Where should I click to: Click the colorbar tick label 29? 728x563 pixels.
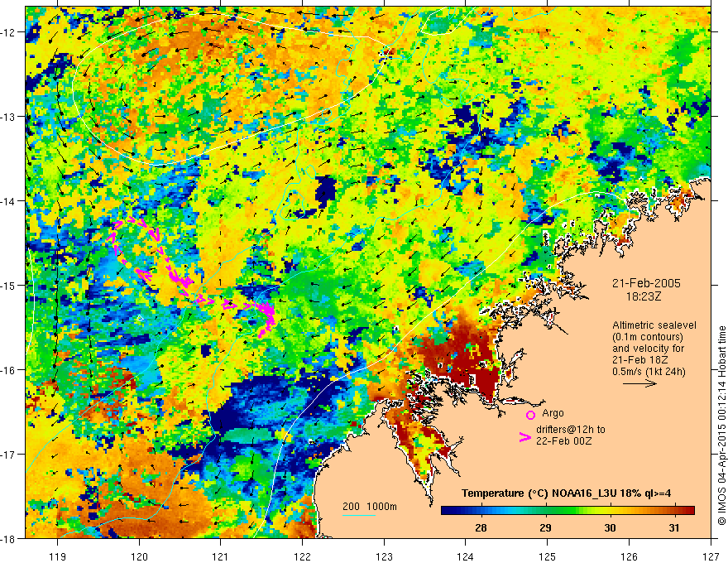pos(545,527)
